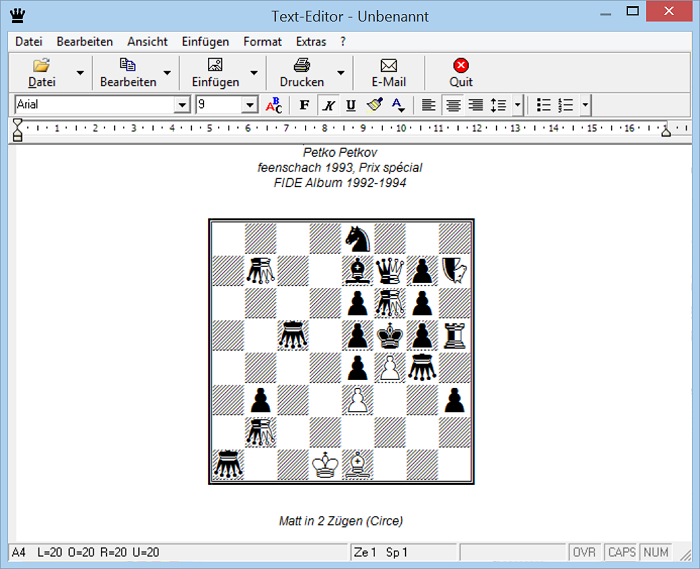Open the Einfügen menu
The width and height of the screenshot is (700, 569).
(205, 42)
